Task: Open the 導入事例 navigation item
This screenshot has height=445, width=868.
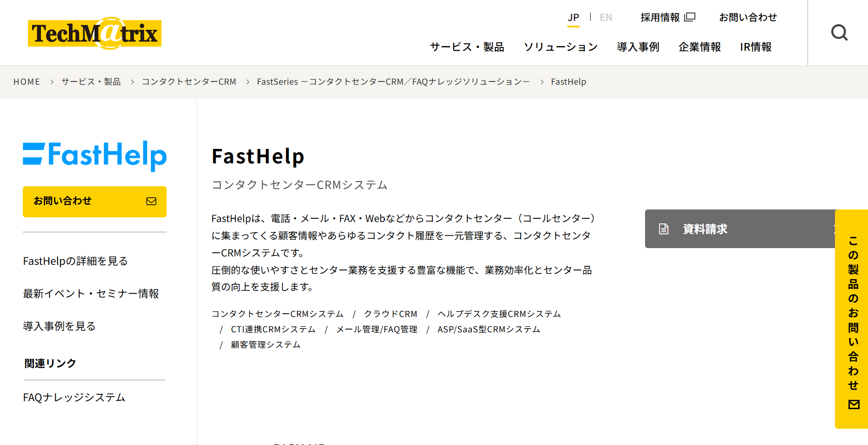Action: point(638,47)
